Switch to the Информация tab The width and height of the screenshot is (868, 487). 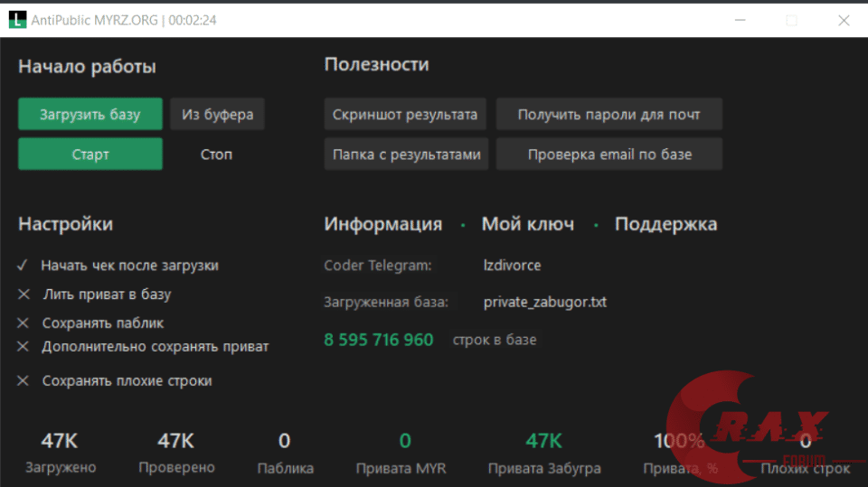point(383,224)
